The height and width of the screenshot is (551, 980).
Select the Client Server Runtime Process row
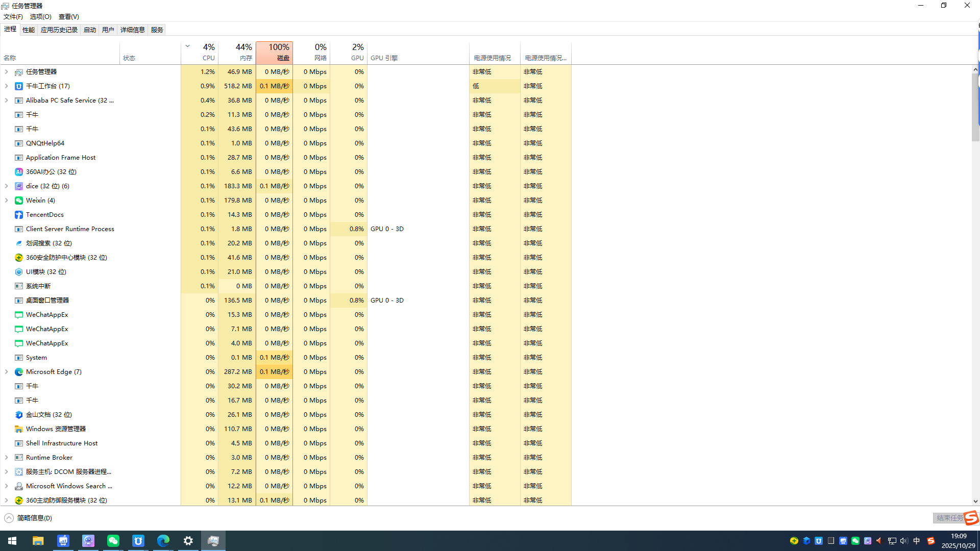[286, 229]
